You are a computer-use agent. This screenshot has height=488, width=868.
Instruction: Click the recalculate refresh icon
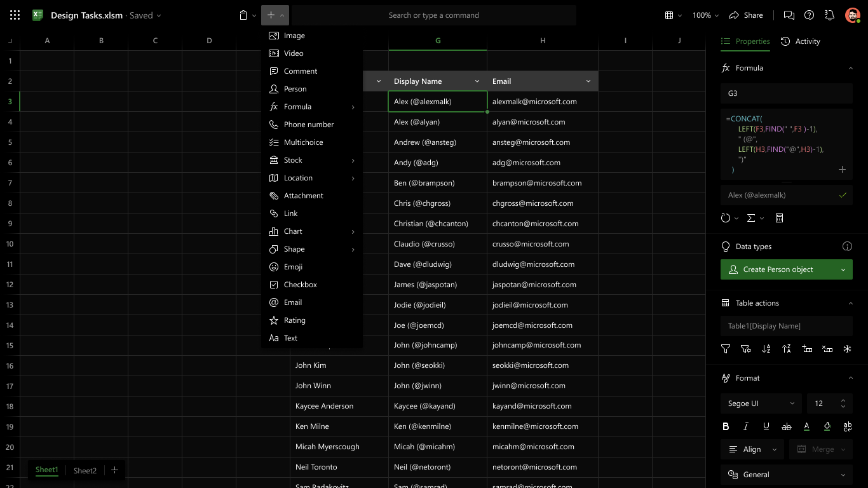tap(726, 218)
